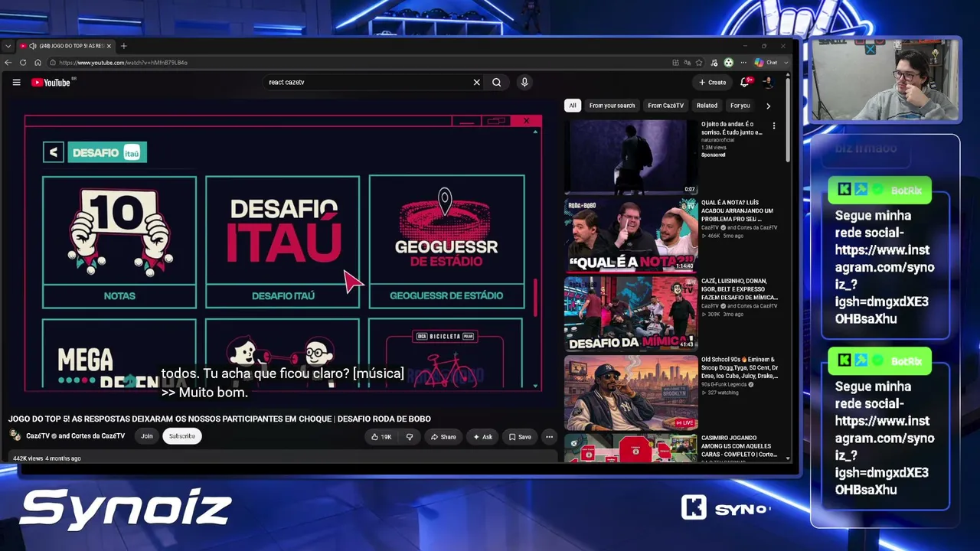Show more filter chips with arrow
The width and height of the screenshot is (980, 551).
pos(768,106)
